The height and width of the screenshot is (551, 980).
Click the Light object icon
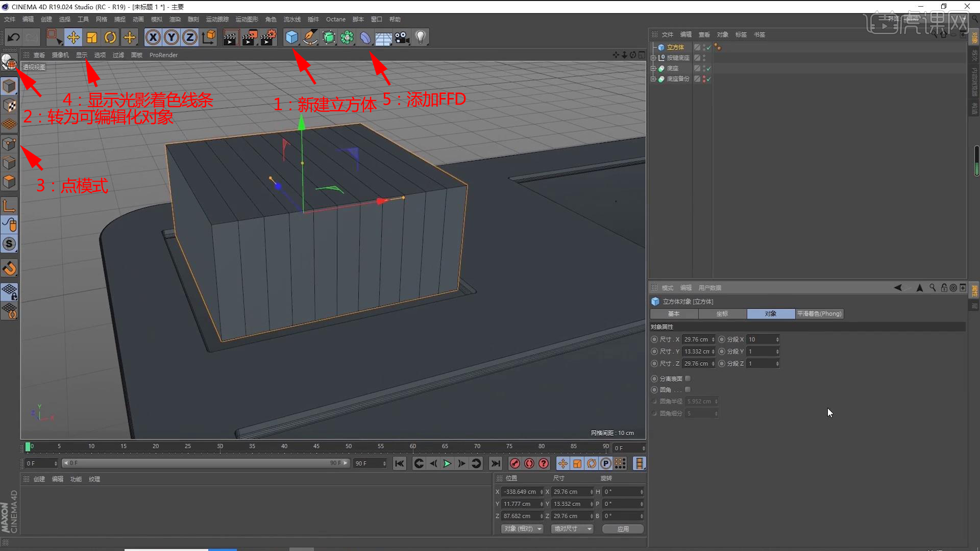pos(420,37)
